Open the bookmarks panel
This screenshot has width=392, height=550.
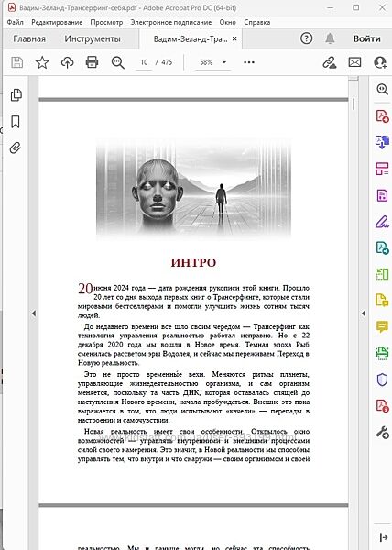16,122
